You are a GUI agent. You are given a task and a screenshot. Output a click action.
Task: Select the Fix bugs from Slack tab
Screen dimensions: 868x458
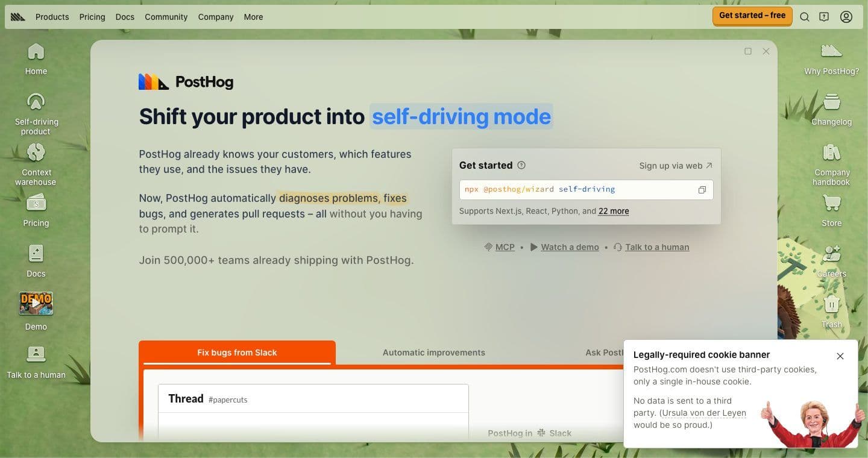(x=237, y=353)
